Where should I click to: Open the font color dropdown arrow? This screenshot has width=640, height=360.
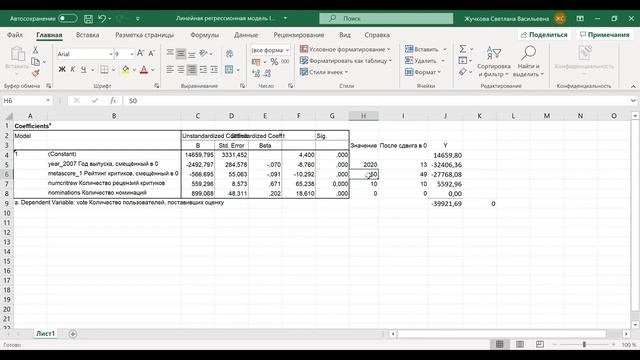(153, 70)
